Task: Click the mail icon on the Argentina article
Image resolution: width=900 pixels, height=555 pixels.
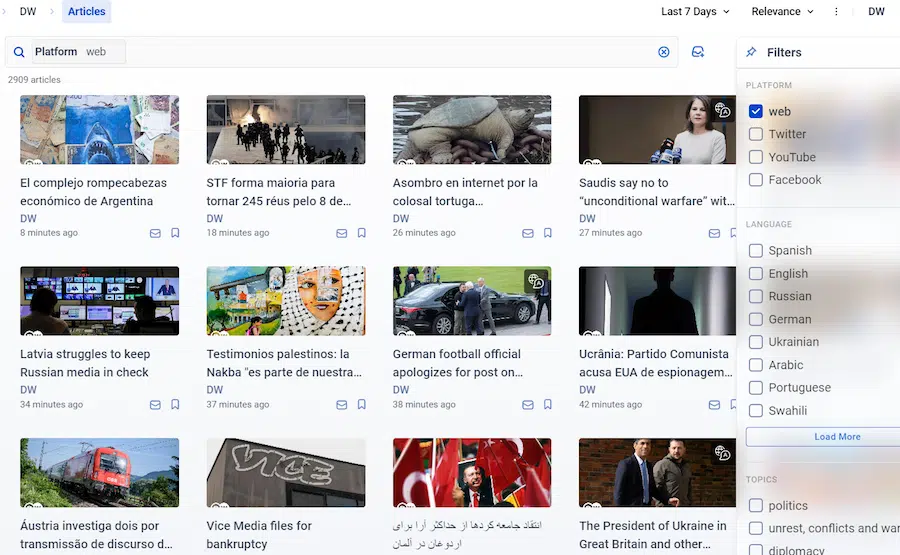Action: tap(155, 233)
